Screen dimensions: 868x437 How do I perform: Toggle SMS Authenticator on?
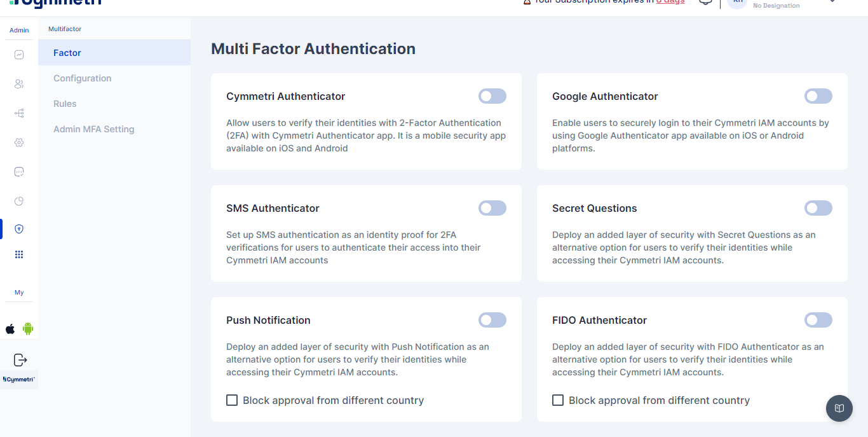tap(492, 208)
